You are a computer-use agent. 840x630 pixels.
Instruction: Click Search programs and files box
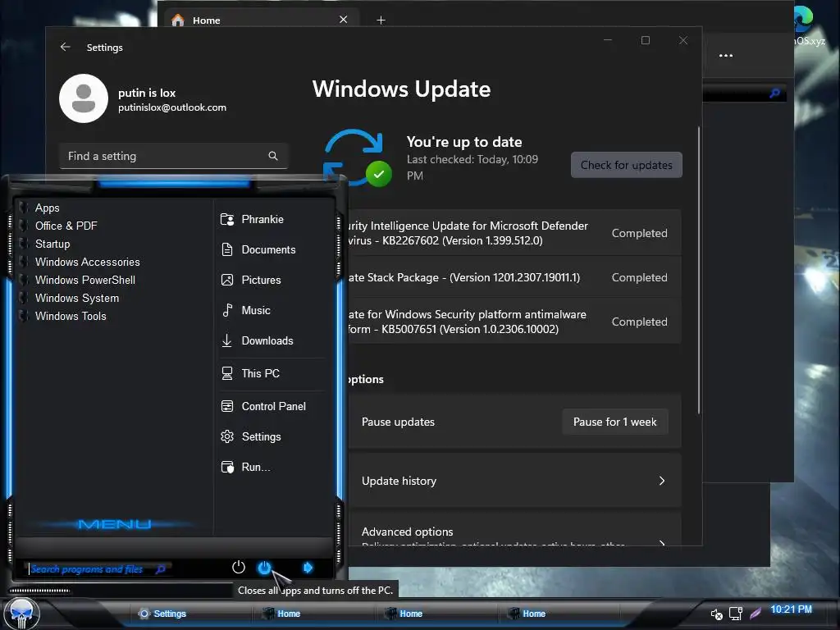coord(97,569)
